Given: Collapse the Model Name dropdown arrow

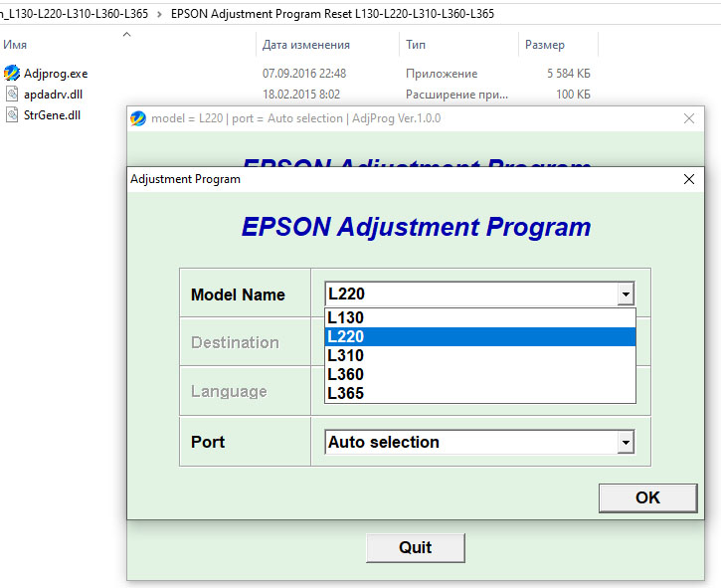Looking at the screenshot, I should click(x=625, y=294).
